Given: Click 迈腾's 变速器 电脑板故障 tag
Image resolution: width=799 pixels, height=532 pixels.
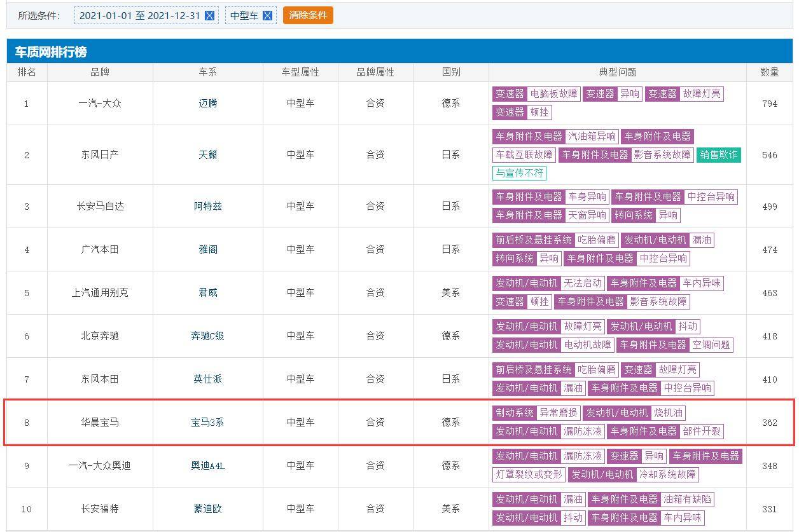Looking at the screenshot, I should click(x=536, y=94).
